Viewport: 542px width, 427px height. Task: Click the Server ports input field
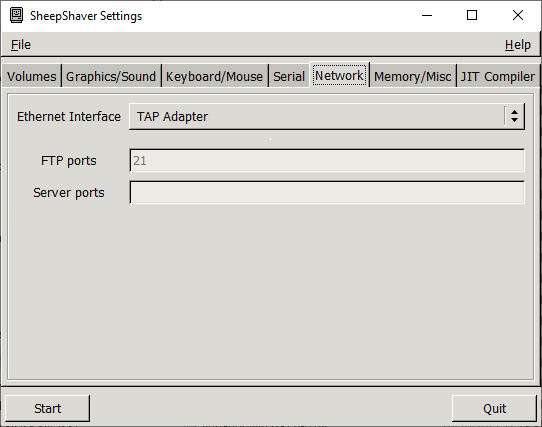point(327,192)
